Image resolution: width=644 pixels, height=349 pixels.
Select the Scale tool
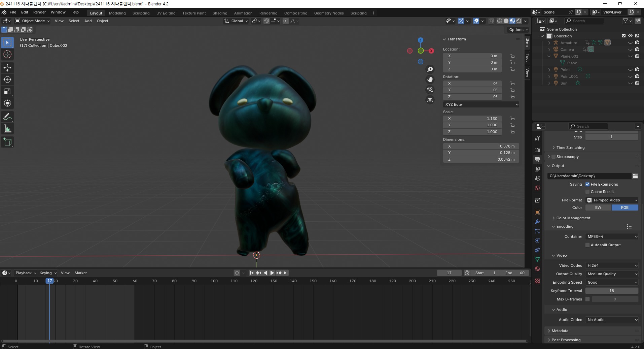pyautogui.click(x=7, y=91)
